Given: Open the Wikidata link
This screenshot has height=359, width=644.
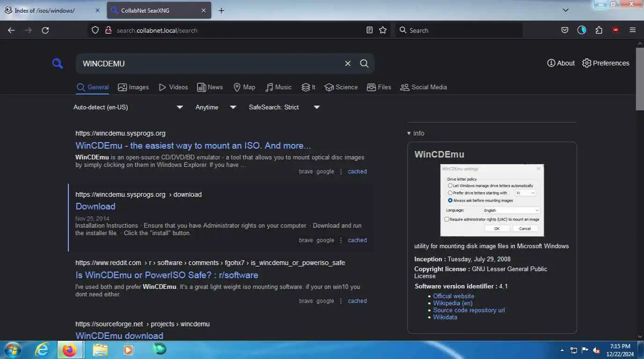Looking at the screenshot, I should [x=445, y=317].
